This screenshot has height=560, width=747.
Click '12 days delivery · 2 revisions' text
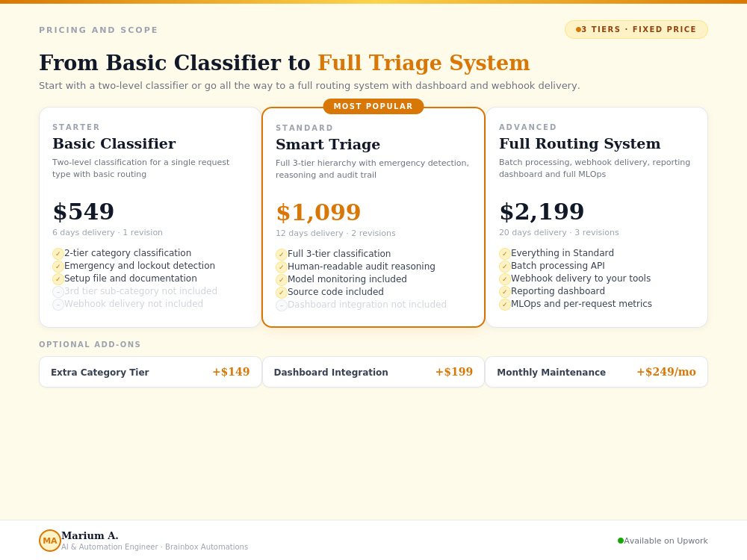(x=336, y=233)
